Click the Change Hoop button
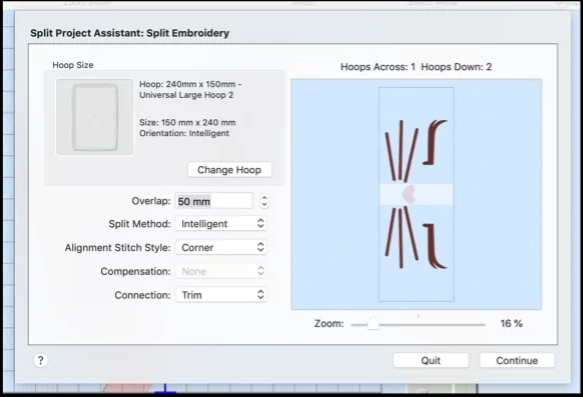The image size is (583, 397). [229, 170]
